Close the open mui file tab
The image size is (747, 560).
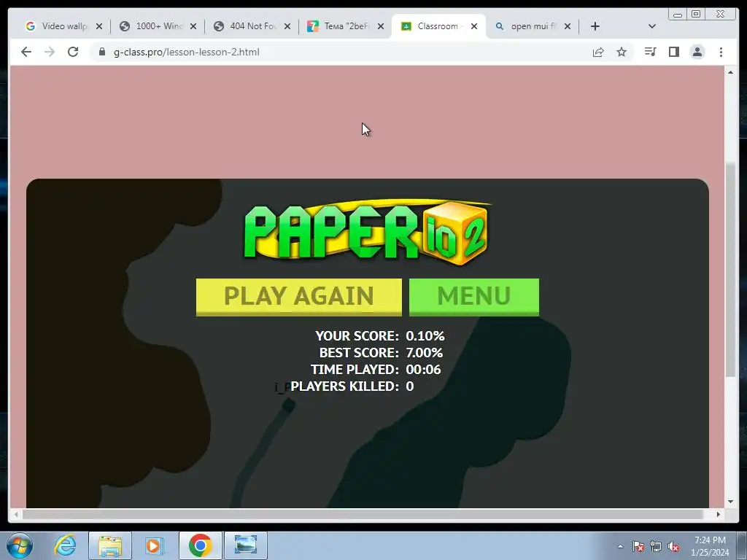(x=568, y=26)
